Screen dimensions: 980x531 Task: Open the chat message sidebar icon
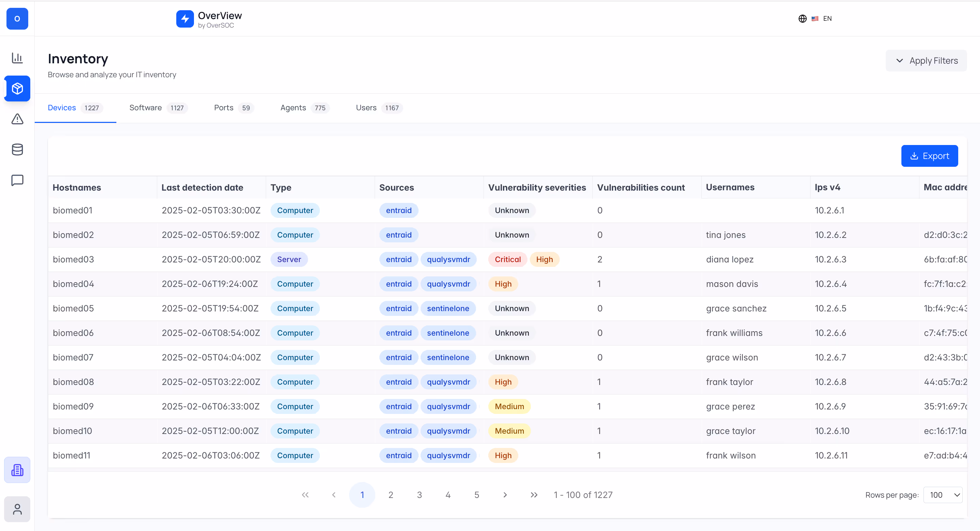(17, 180)
